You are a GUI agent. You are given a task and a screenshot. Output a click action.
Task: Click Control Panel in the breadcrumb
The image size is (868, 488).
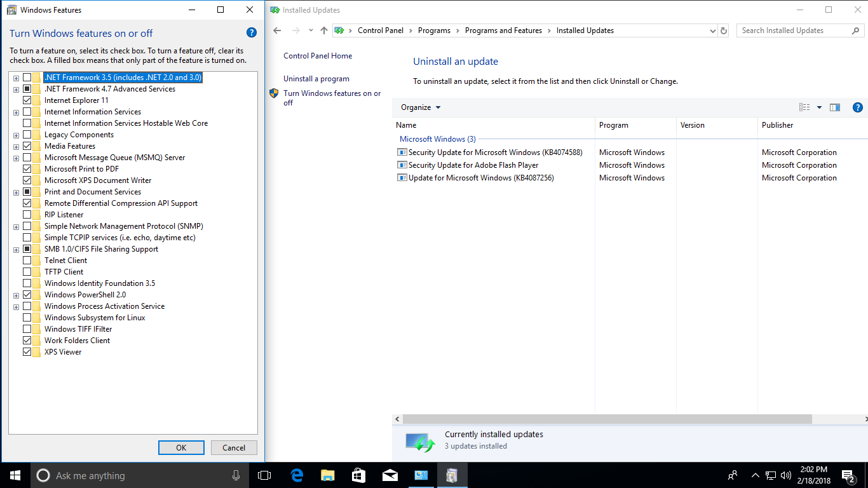tap(381, 30)
